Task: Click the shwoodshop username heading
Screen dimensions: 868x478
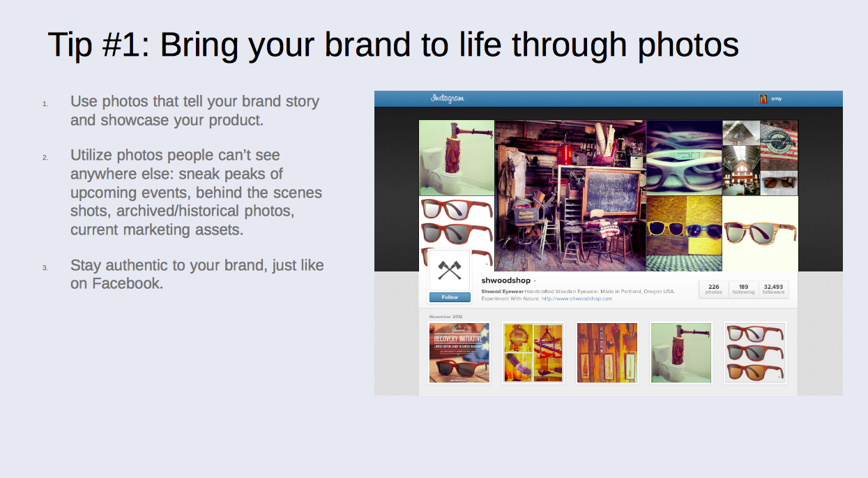Action: pyautogui.click(x=506, y=280)
